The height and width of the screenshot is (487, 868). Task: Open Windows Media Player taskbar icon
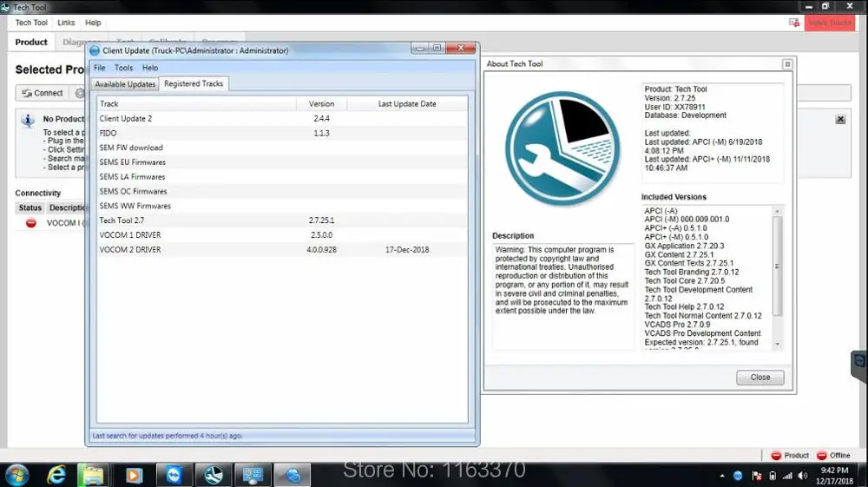(x=134, y=475)
